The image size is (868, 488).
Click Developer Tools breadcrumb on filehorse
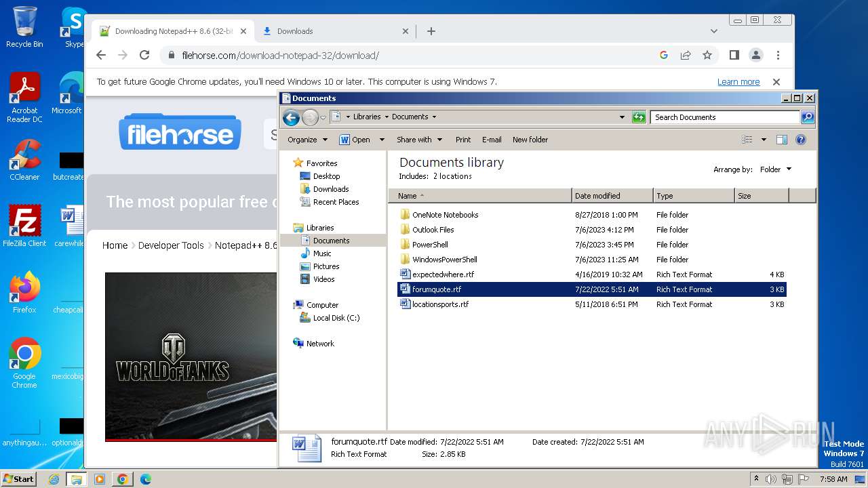[171, 245]
